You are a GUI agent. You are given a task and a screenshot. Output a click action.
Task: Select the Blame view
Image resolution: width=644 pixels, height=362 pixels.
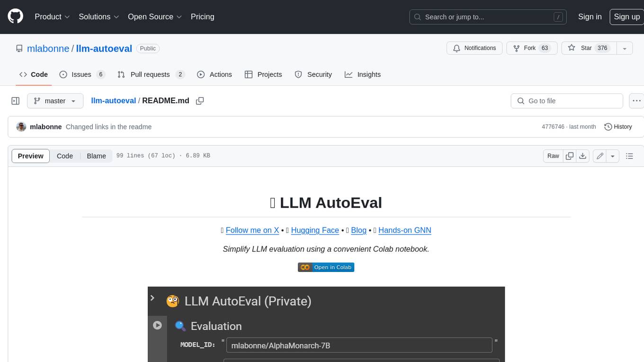96,156
